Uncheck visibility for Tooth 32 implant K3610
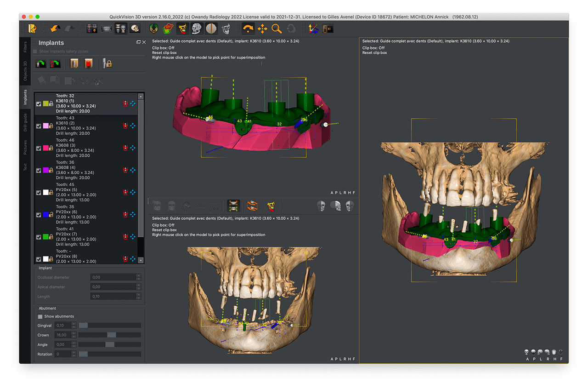Viewport: 588px width, 389px height. pyautogui.click(x=39, y=103)
